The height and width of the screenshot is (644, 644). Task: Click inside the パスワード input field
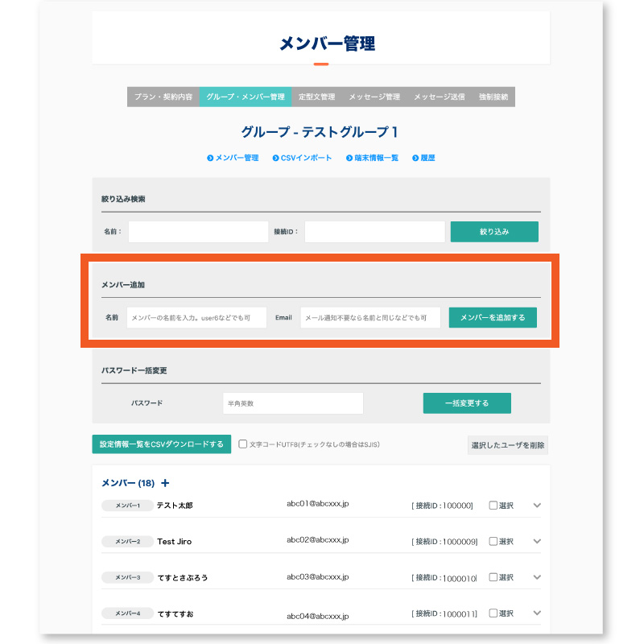(294, 402)
